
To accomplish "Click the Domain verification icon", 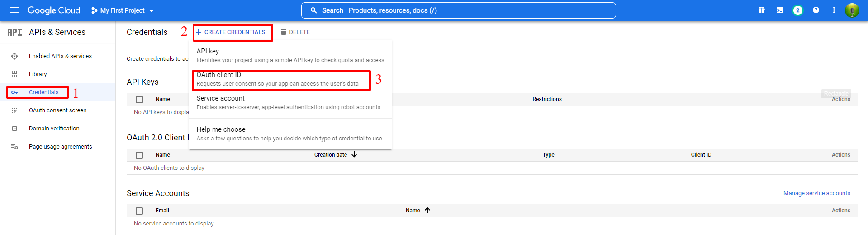I will 14,129.
